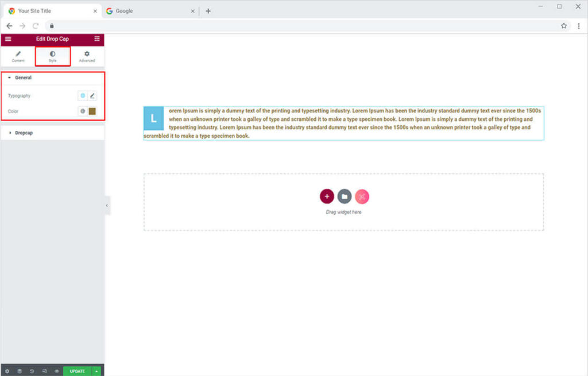Click the Typography edit pencil icon
The height and width of the screenshot is (376, 588).
pyautogui.click(x=92, y=96)
